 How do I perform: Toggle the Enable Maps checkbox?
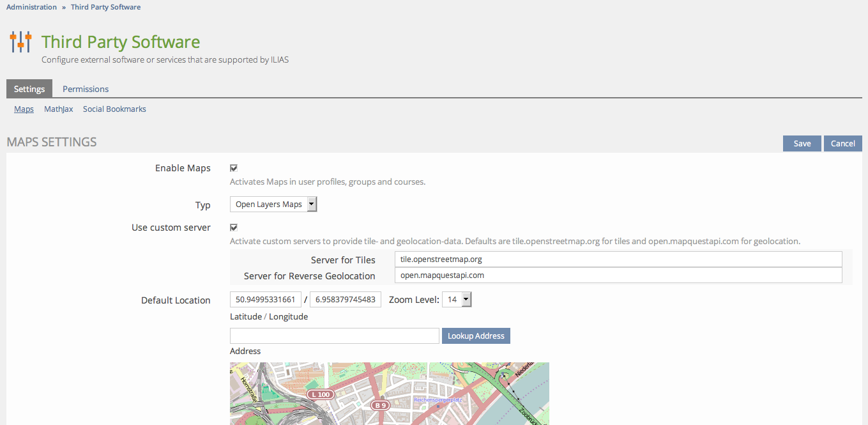click(x=234, y=168)
